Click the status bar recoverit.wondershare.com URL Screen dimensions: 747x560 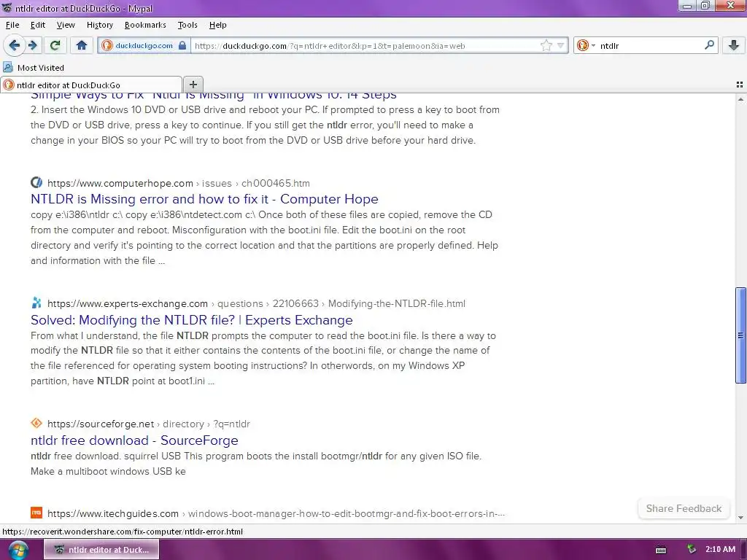123,532
